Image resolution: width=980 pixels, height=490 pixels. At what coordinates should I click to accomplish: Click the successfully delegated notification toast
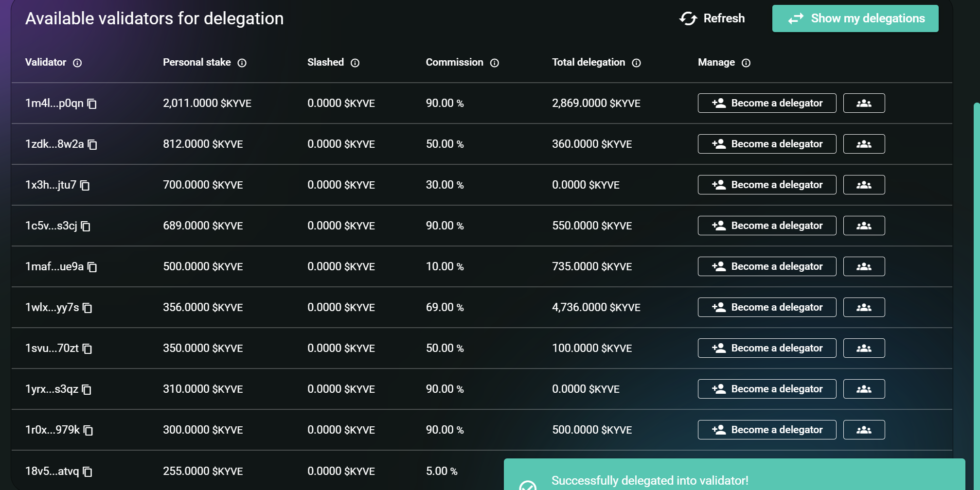733,476
